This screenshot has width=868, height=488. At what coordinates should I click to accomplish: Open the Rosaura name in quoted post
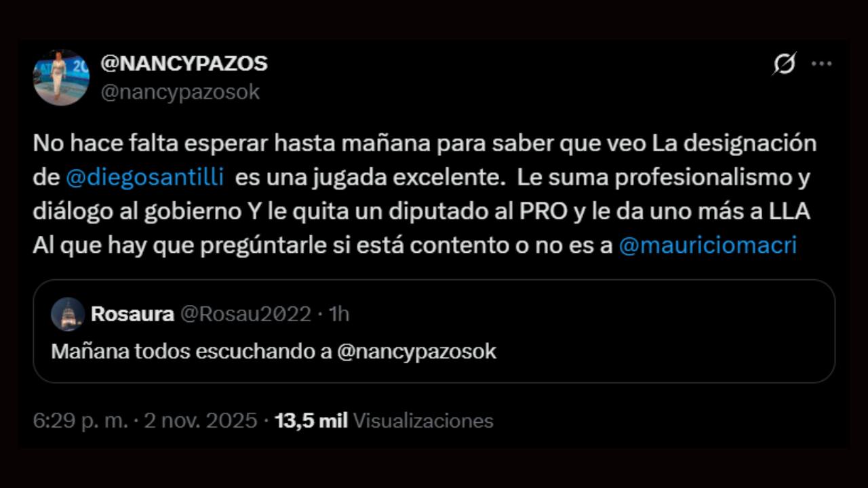coord(132,314)
